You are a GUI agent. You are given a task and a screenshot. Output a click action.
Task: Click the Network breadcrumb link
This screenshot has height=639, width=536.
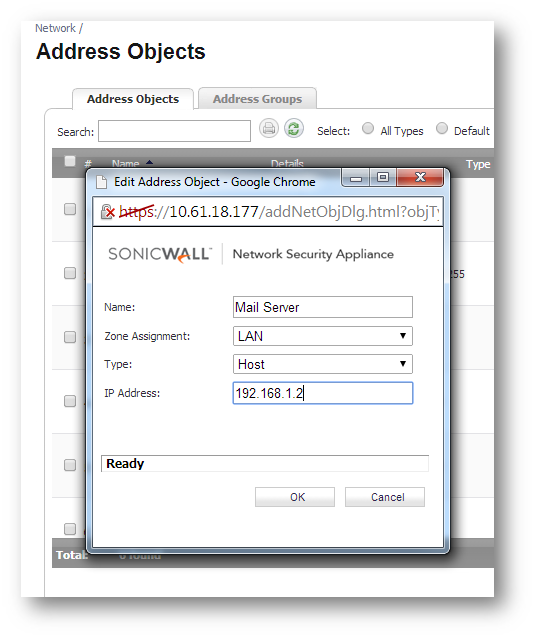[55, 28]
